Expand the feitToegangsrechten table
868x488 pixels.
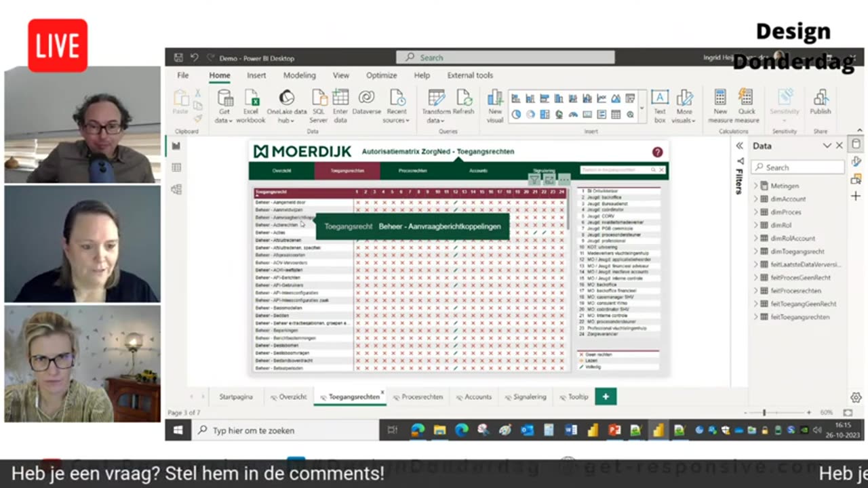[755, 317]
